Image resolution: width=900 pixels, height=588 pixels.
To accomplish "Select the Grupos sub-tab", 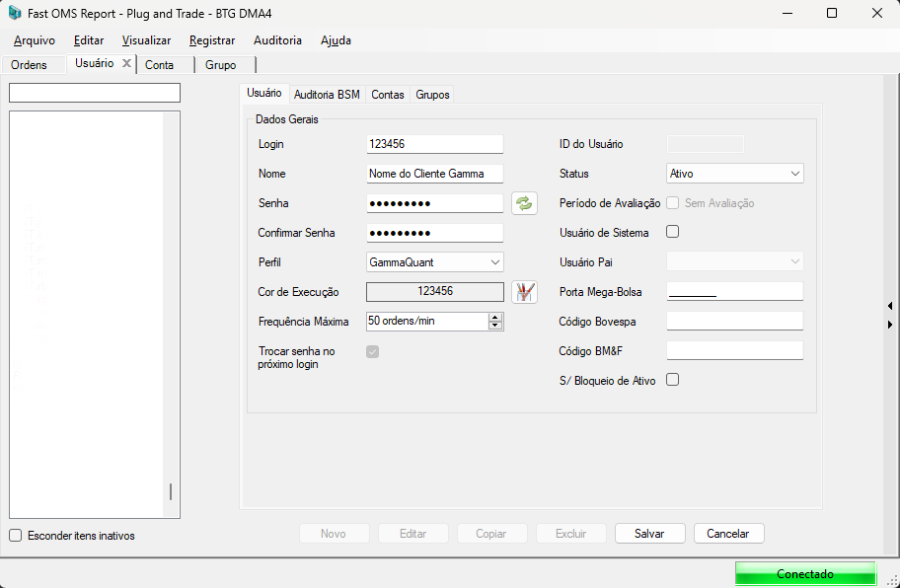I will pos(433,95).
